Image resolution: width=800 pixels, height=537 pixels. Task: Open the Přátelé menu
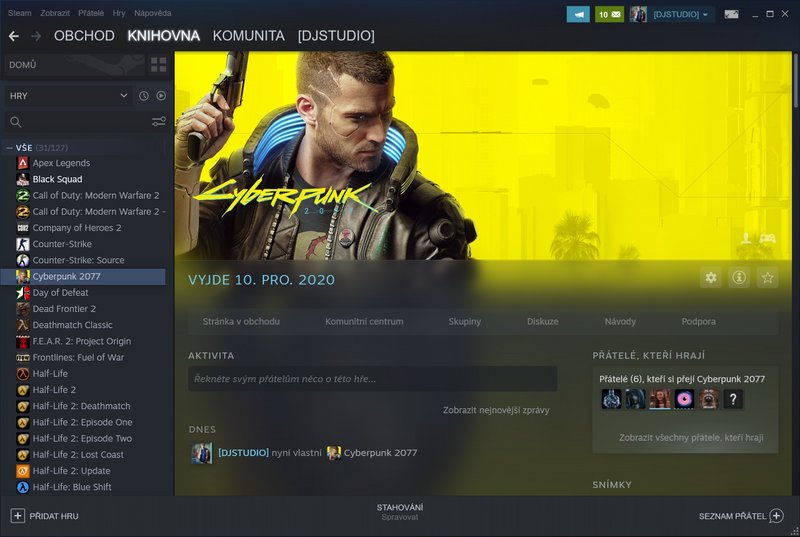tap(91, 13)
